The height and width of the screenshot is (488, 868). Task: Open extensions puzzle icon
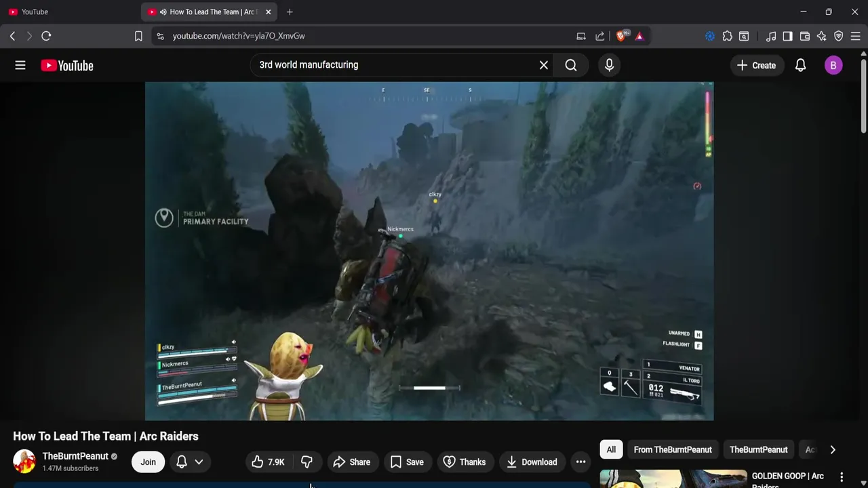[727, 36]
